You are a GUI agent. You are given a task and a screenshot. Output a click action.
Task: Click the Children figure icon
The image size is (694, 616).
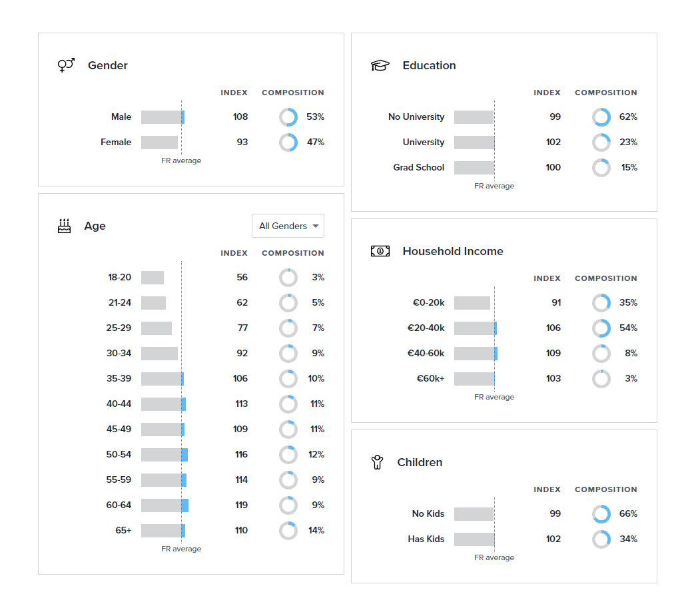[x=378, y=462]
